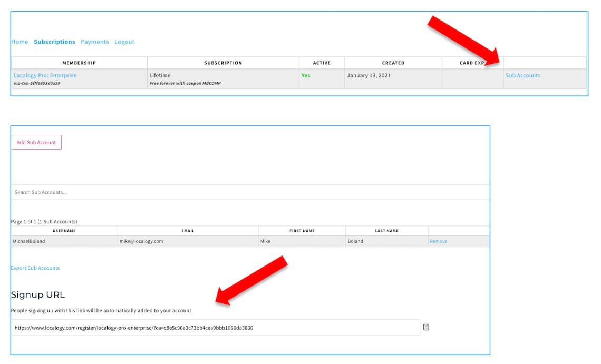Click the Membership column header
This screenshot has width=601, height=364.
79,63
